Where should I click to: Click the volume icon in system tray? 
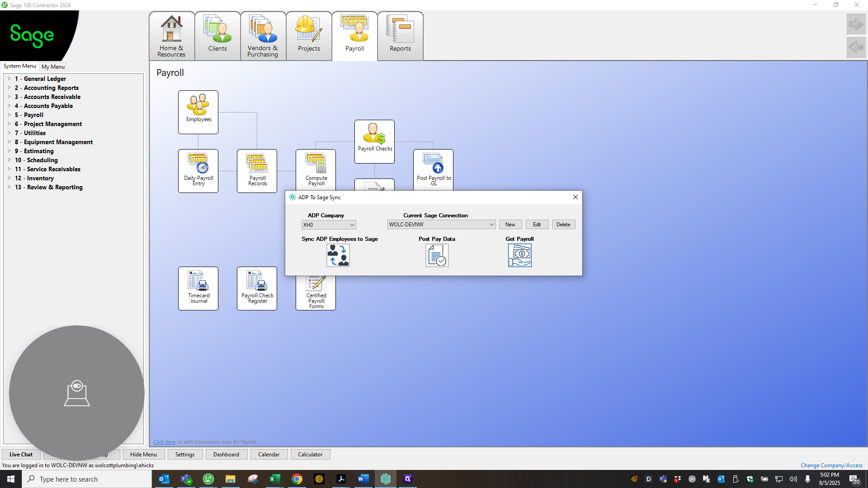point(793,479)
